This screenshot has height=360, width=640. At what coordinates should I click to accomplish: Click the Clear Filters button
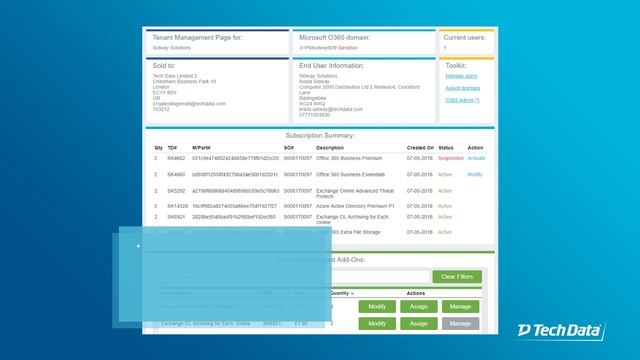[x=457, y=277]
